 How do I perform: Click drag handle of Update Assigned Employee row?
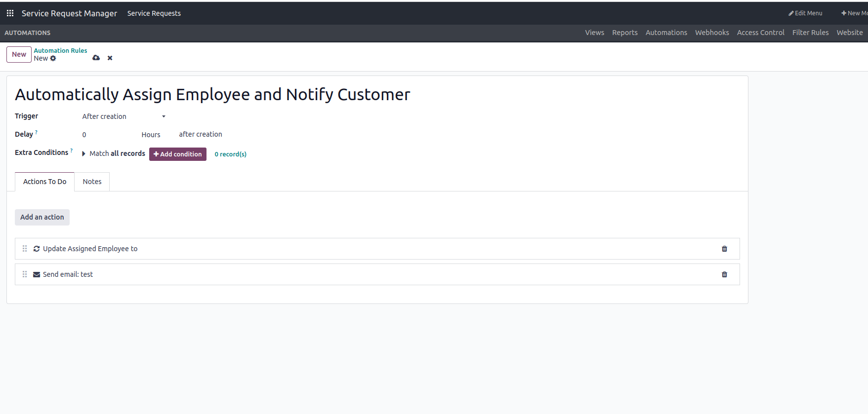point(25,249)
